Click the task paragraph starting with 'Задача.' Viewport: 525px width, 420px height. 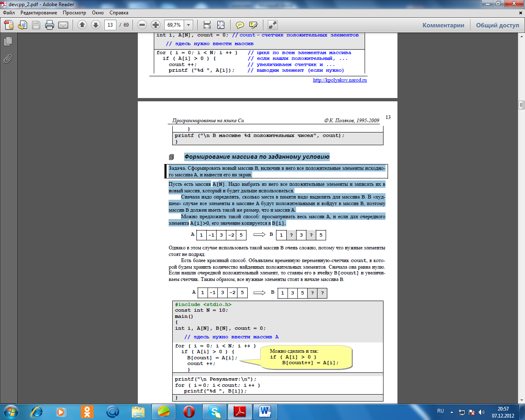tap(277, 171)
